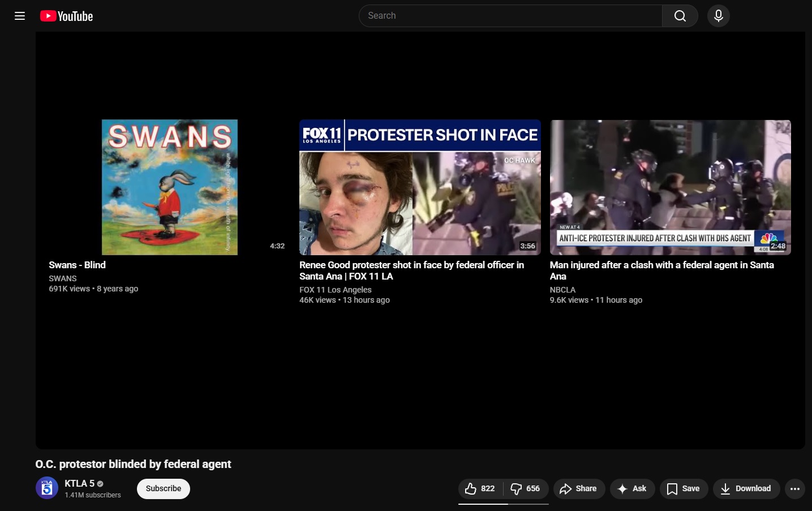The height and width of the screenshot is (511, 812).
Task: Open the hamburger guide menu
Action: (20, 16)
